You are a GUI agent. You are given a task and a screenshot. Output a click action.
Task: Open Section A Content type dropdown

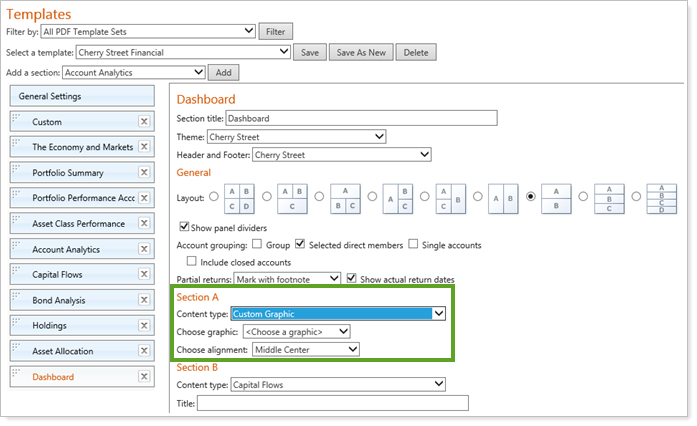point(338,314)
